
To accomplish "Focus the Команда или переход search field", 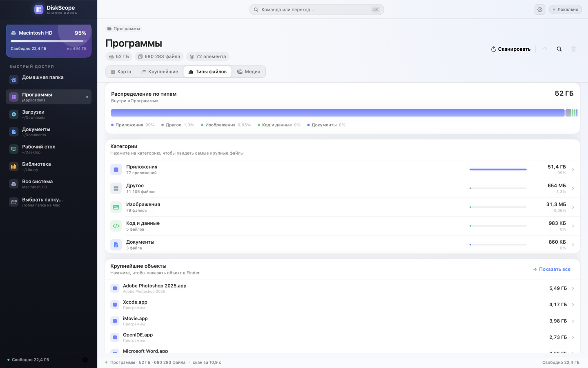I will pos(317,9).
